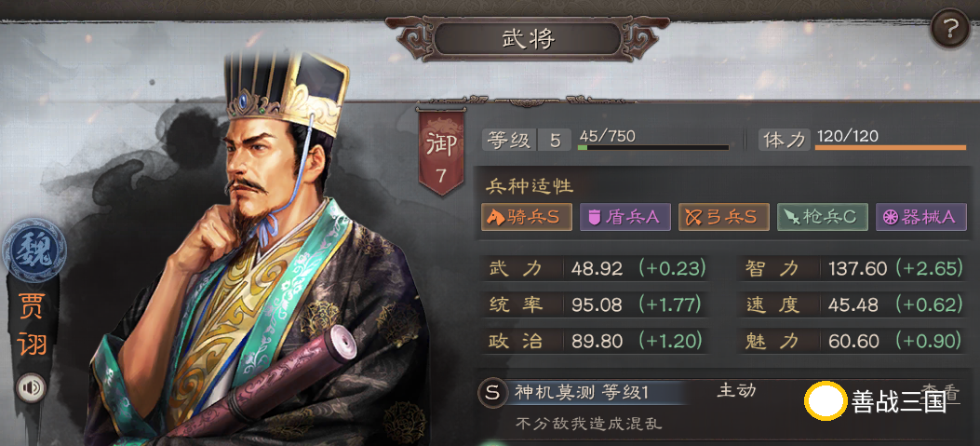Select the 骑兵S cavalry badge
The width and height of the screenshot is (980, 446).
527,217
